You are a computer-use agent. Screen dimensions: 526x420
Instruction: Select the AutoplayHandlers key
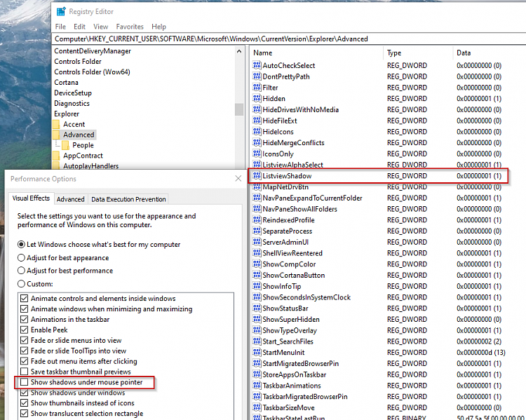91,165
